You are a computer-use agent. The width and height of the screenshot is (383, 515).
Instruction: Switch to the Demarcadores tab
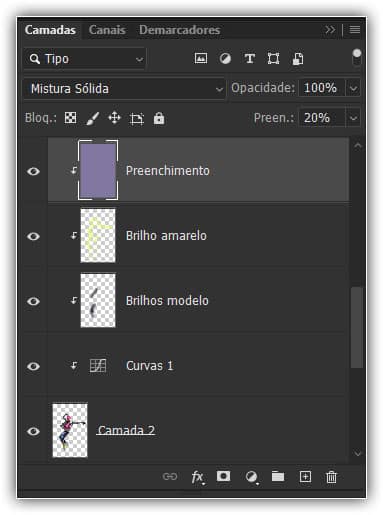click(x=180, y=30)
